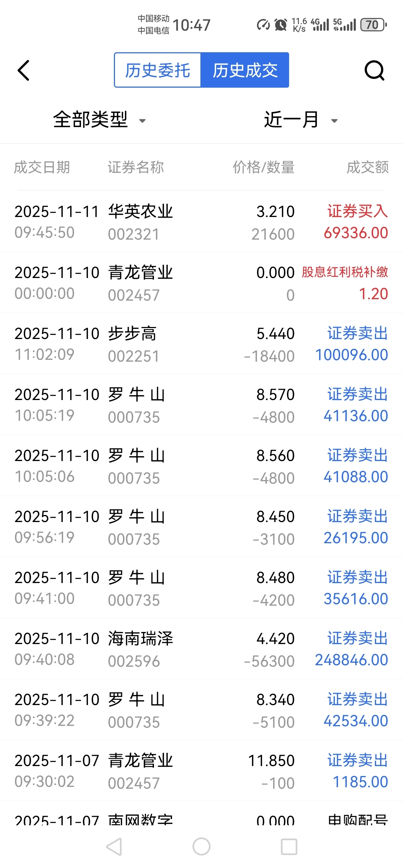Switch to 历史委托 tab
This screenshot has width=403, height=868.
click(158, 70)
